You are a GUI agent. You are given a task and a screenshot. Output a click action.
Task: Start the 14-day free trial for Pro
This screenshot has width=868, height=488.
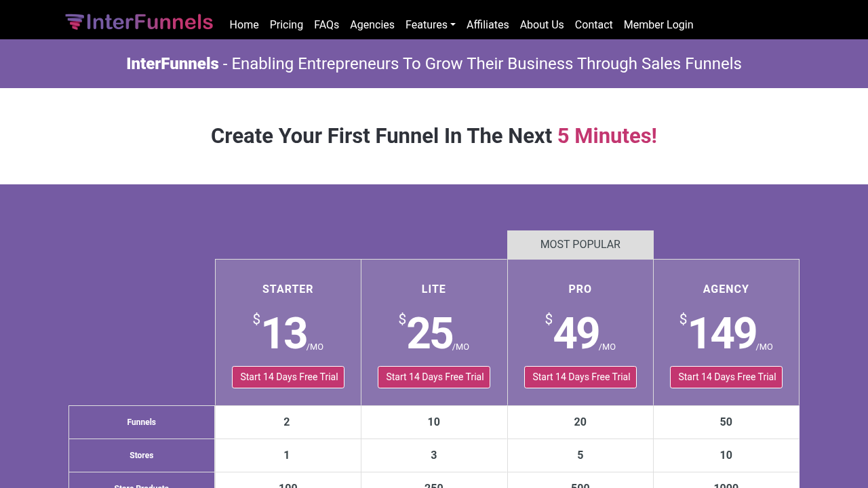580,377
